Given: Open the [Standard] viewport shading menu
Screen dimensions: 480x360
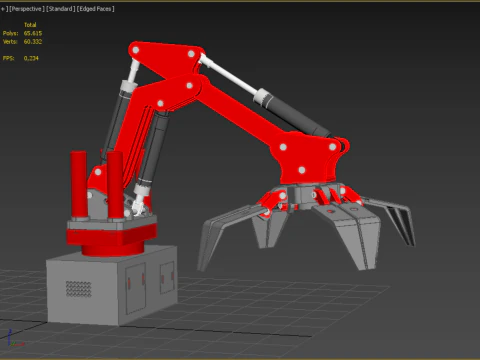Looking at the screenshot, I should point(61,9).
